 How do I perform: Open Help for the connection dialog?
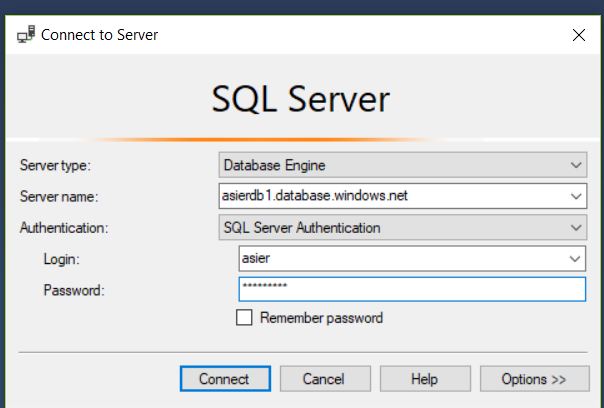coord(425,379)
